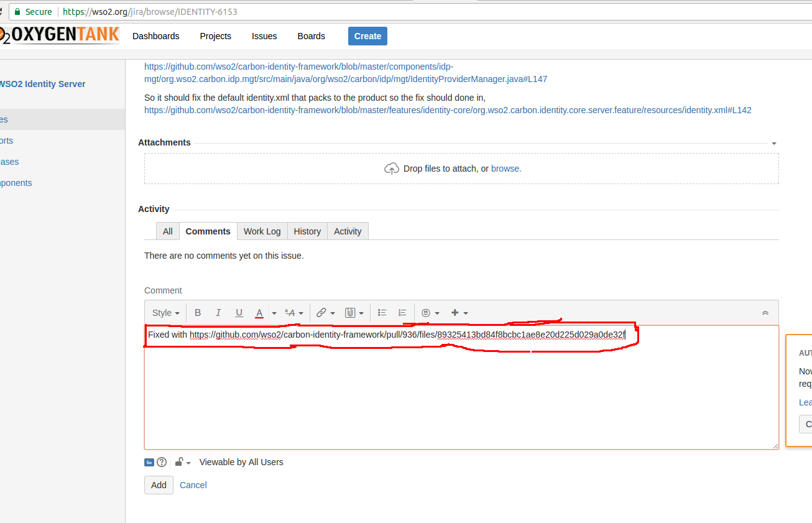Switch comment editor mode with blue icon
Viewport: 812px width, 523px height.
(x=149, y=462)
